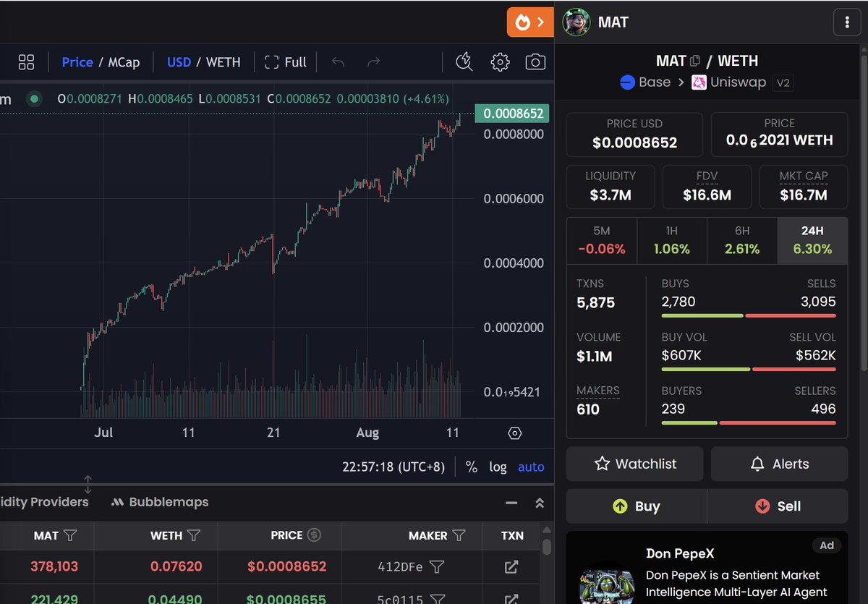
Task: Open the Liquidity Providers tab
Action: pos(43,502)
